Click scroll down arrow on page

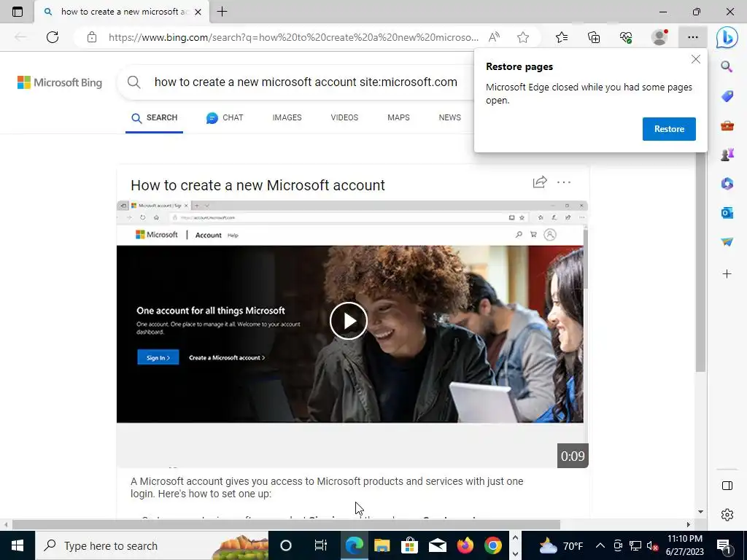pos(700,512)
